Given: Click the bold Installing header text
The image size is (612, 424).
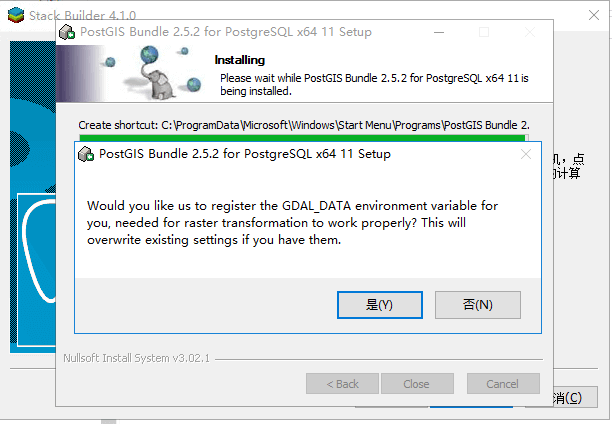Looking at the screenshot, I should point(240,60).
